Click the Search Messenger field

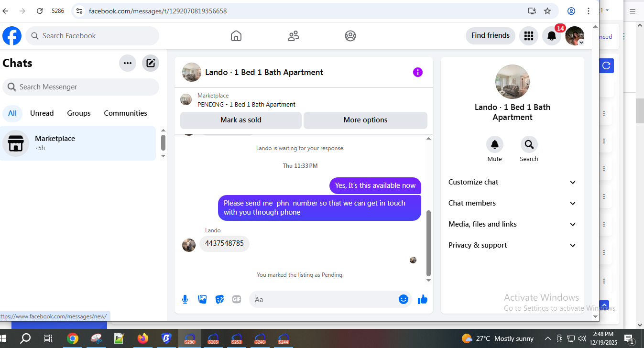point(81,87)
